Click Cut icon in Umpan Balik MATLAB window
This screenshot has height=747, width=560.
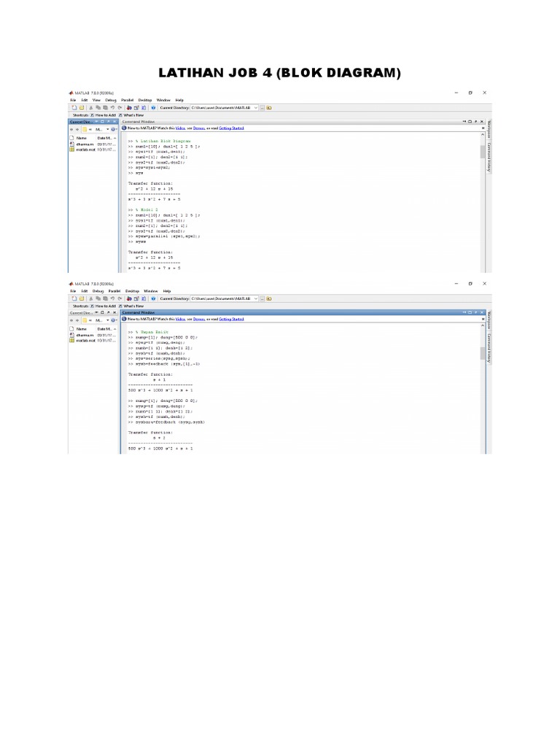[91, 298]
